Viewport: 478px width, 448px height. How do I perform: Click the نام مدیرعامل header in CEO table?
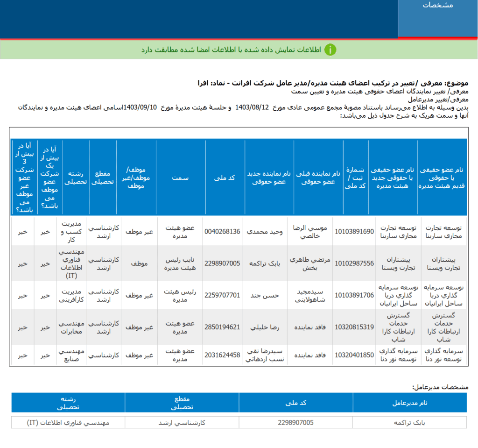(x=410, y=402)
